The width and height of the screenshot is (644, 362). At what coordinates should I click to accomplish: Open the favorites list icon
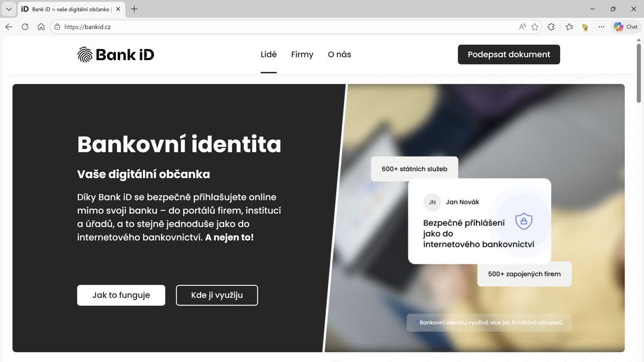(569, 27)
